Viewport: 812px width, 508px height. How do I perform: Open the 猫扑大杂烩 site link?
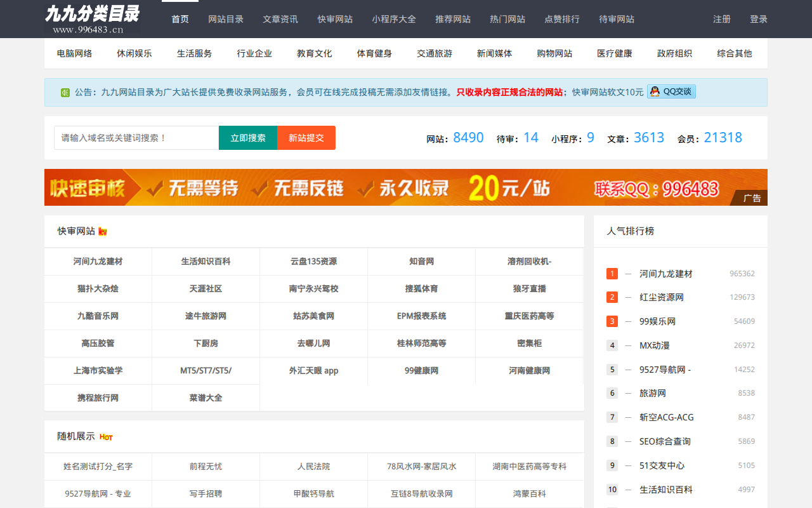tap(98, 289)
